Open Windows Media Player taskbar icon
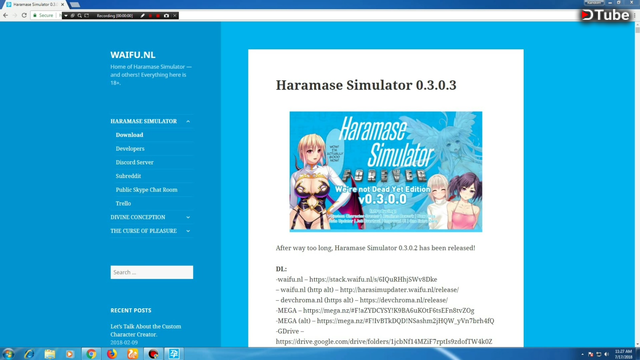 (70, 354)
